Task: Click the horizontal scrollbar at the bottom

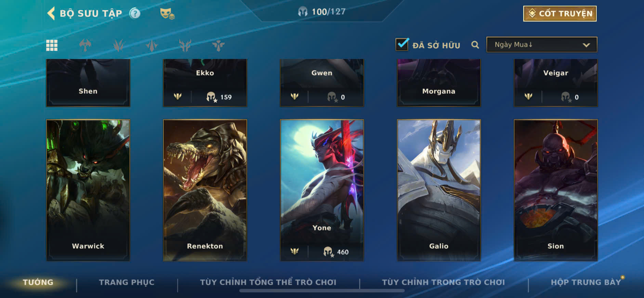Action: (x=322, y=291)
